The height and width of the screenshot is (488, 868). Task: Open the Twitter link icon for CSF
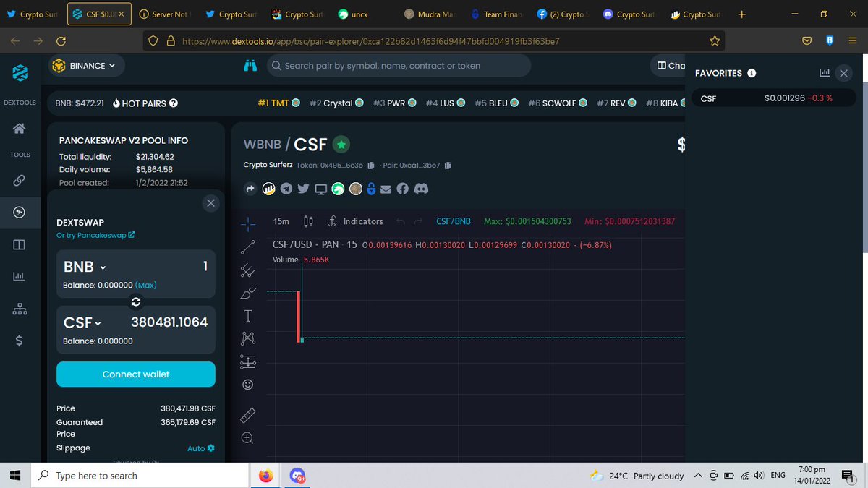click(x=303, y=189)
